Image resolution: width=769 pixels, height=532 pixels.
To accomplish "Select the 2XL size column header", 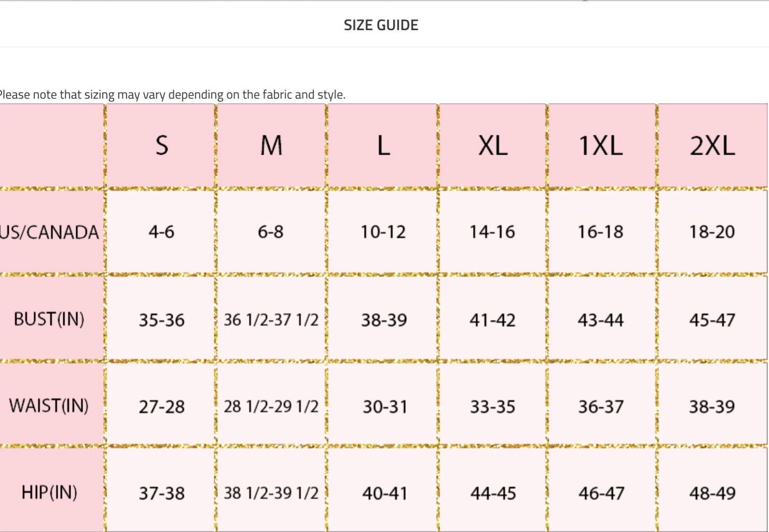I will click(712, 145).
